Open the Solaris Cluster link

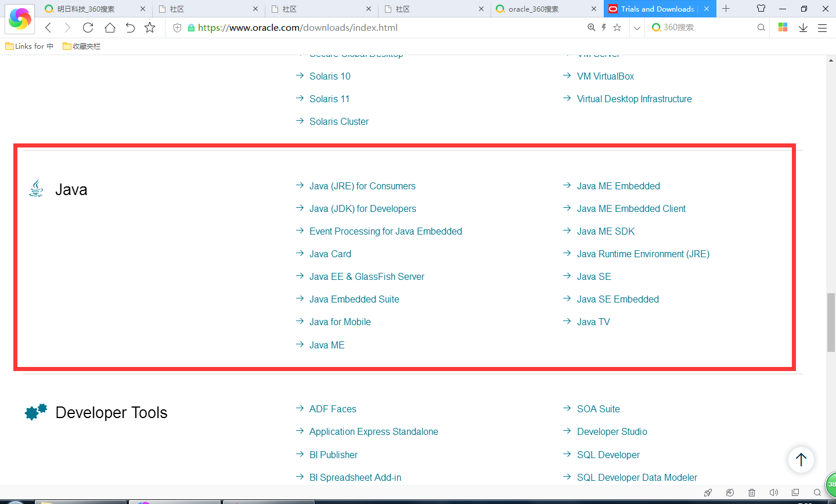[339, 121]
